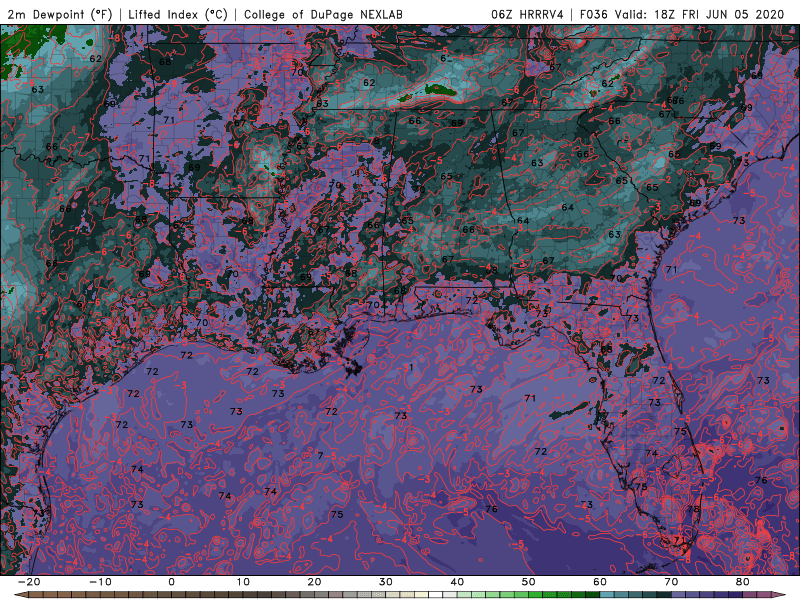
Task: Click the "50" color scale label
Action: point(529,582)
